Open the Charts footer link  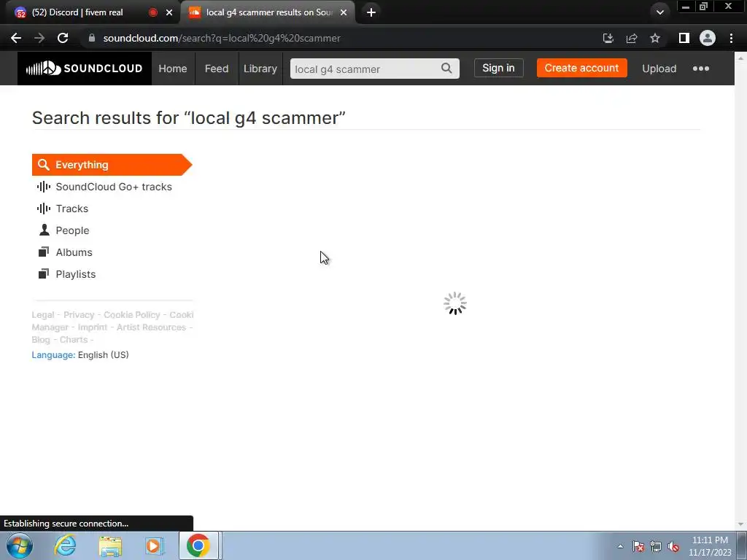(x=74, y=340)
